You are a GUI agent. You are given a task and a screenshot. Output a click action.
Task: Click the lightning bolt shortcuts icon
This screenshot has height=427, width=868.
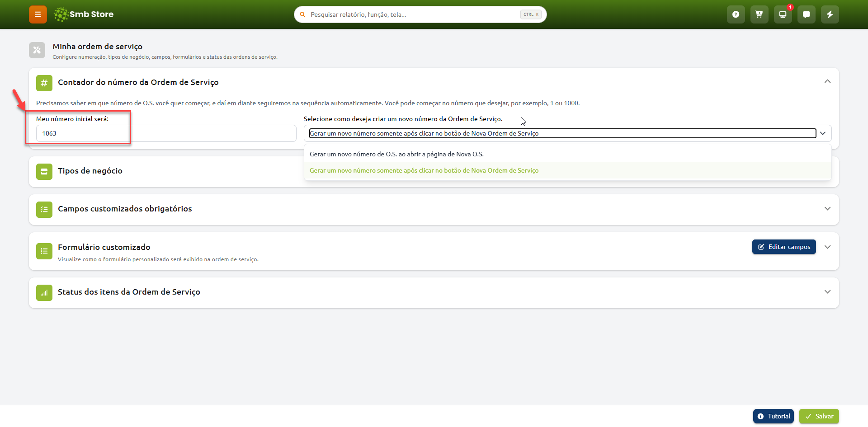[x=830, y=14]
